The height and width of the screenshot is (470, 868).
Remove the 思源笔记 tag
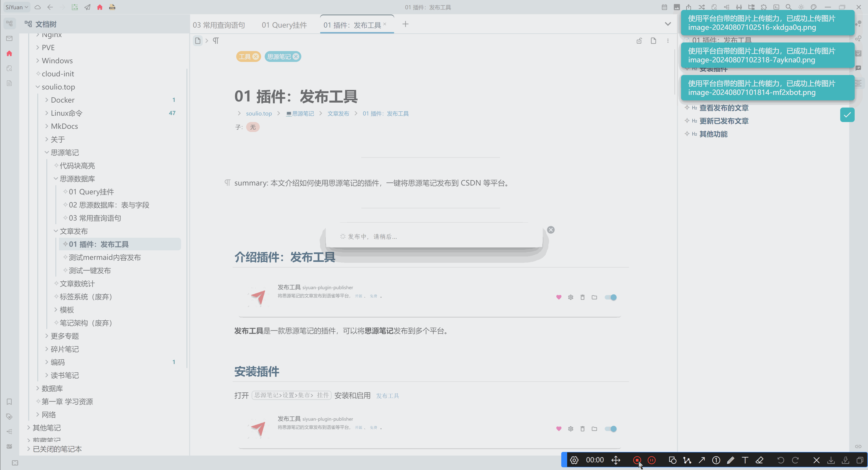pos(296,56)
